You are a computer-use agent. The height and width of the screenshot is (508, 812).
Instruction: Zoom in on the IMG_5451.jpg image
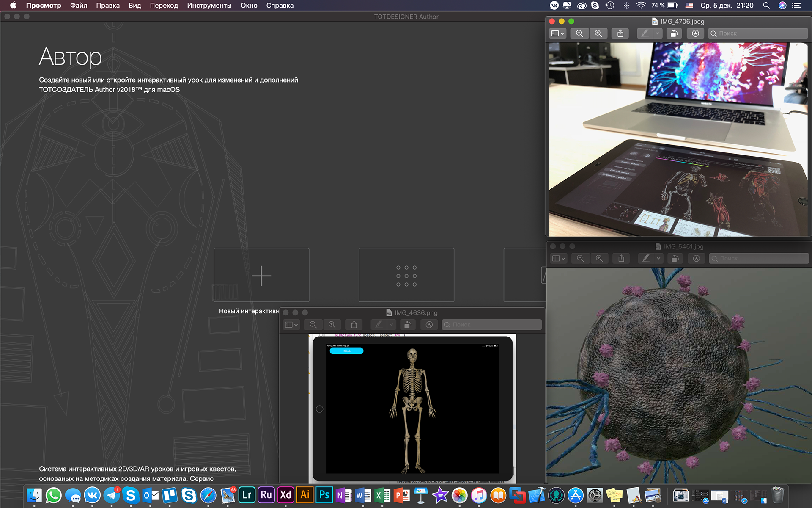coord(599,258)
